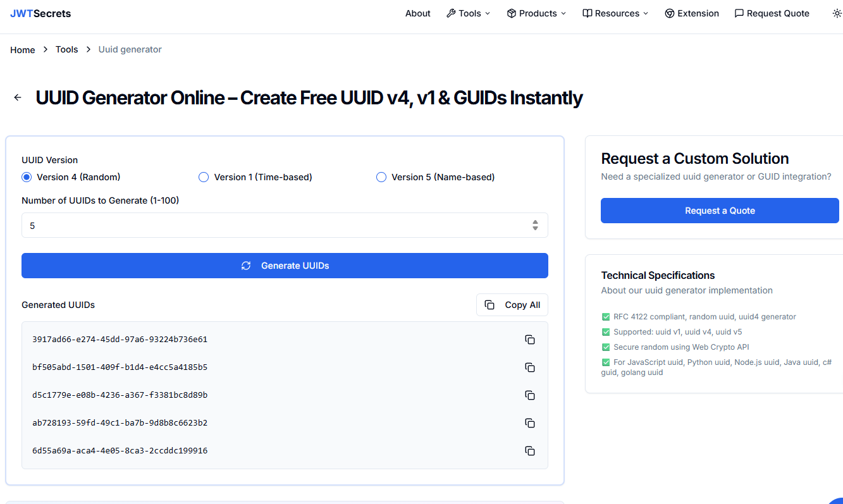This screenshot has height=504, width=843.
Task: Expand the Products dropdown menu
Action: tap(536, 13)
